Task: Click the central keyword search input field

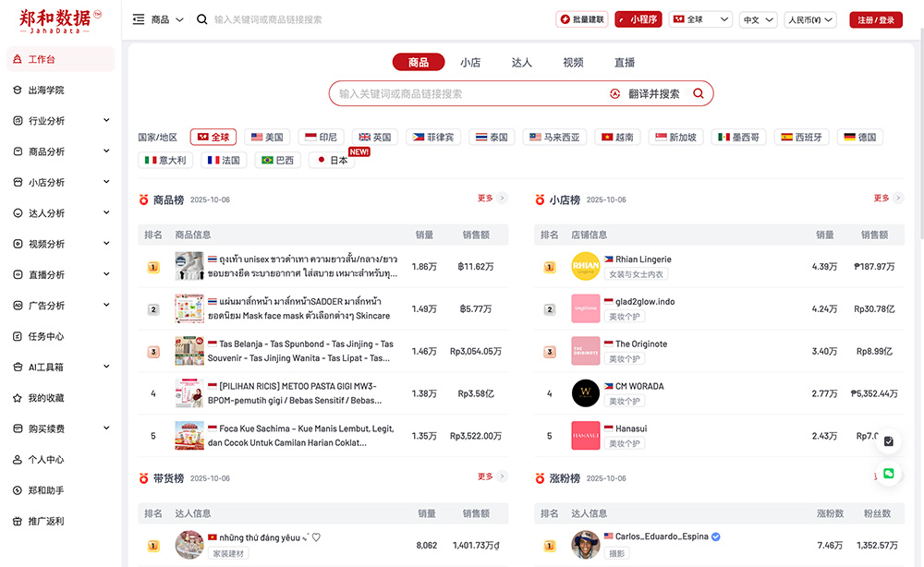Action: pos(467,93)
